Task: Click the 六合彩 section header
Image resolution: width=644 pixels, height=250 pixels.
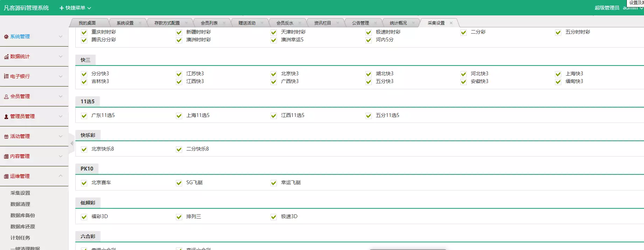Action: point(88,236)
